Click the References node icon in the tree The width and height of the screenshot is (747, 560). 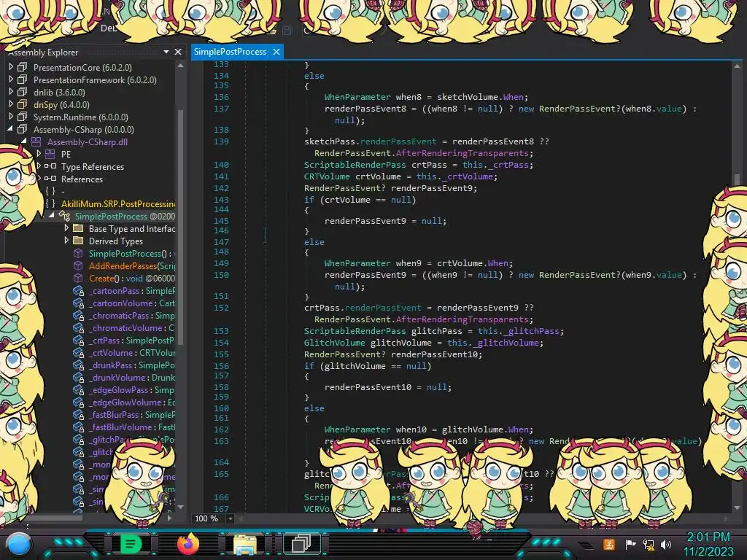click(50, 179)
